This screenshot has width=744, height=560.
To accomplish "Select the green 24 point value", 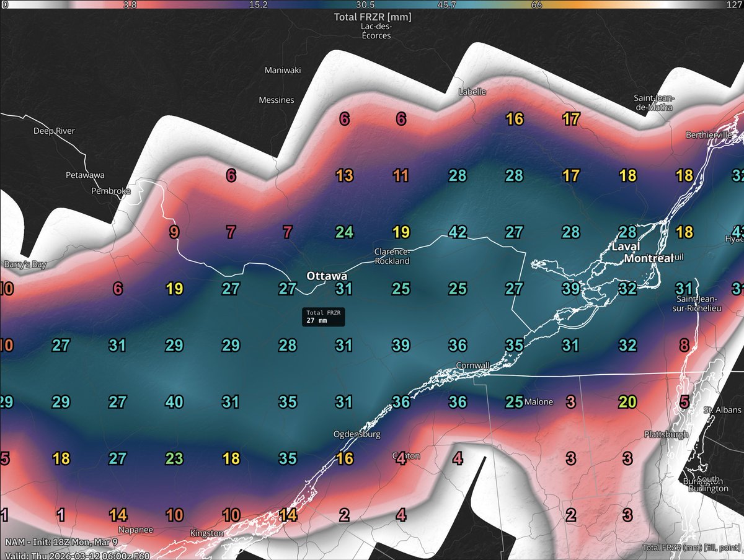I will point(344,233).
